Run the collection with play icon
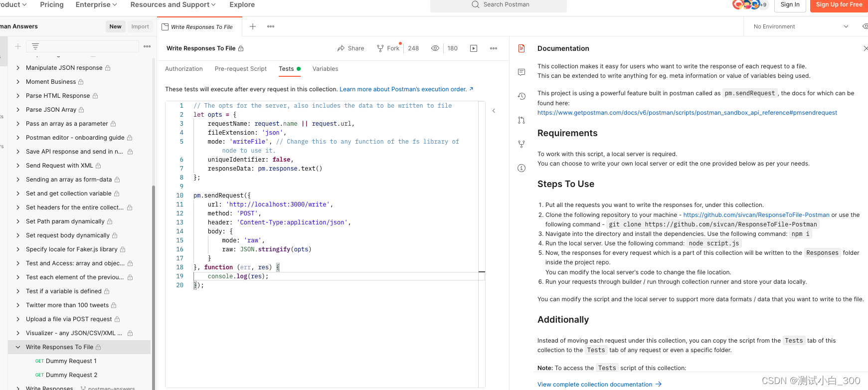Screen dimensions: 868x390 coord(474,48)
